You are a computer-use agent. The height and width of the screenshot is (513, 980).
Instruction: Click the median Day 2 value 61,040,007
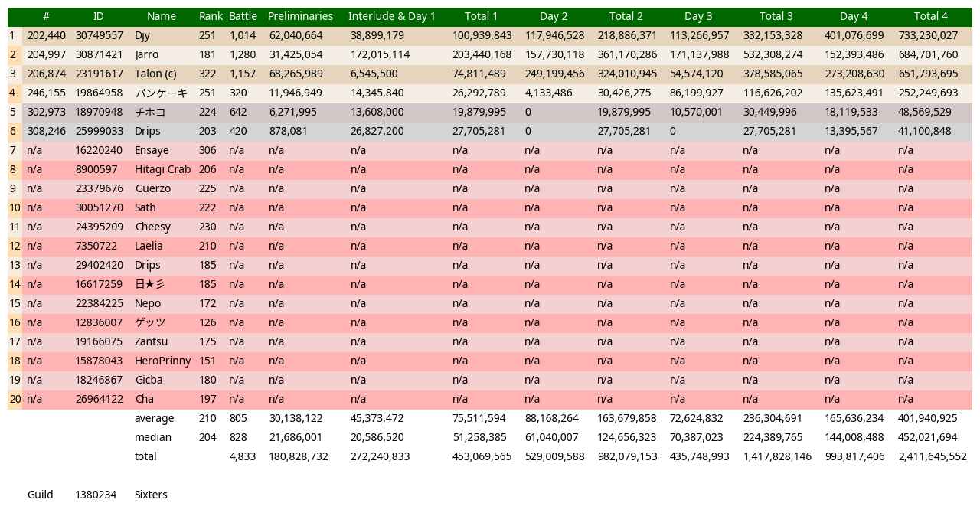(x=552, y=437)
